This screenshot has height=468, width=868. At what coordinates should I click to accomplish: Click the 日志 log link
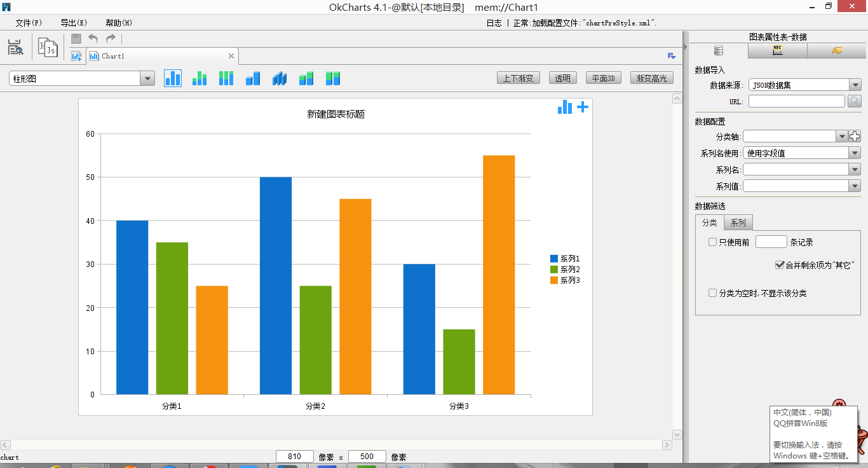494,23
